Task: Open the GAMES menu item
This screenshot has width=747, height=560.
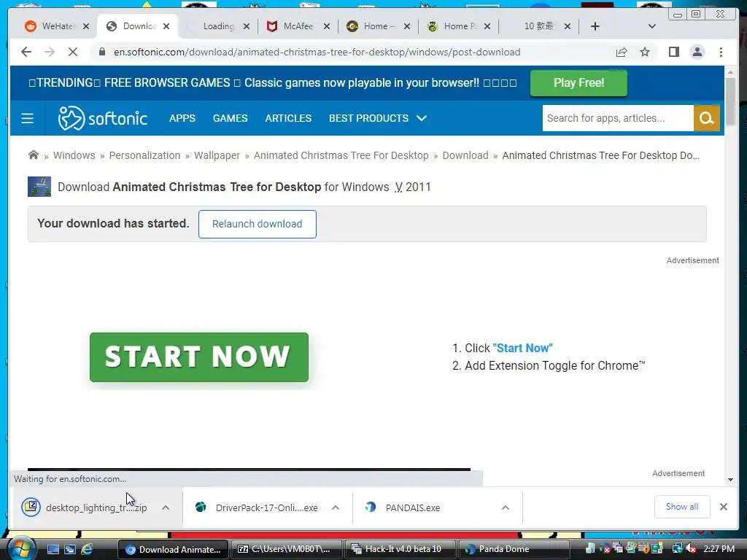Action: 230,118
